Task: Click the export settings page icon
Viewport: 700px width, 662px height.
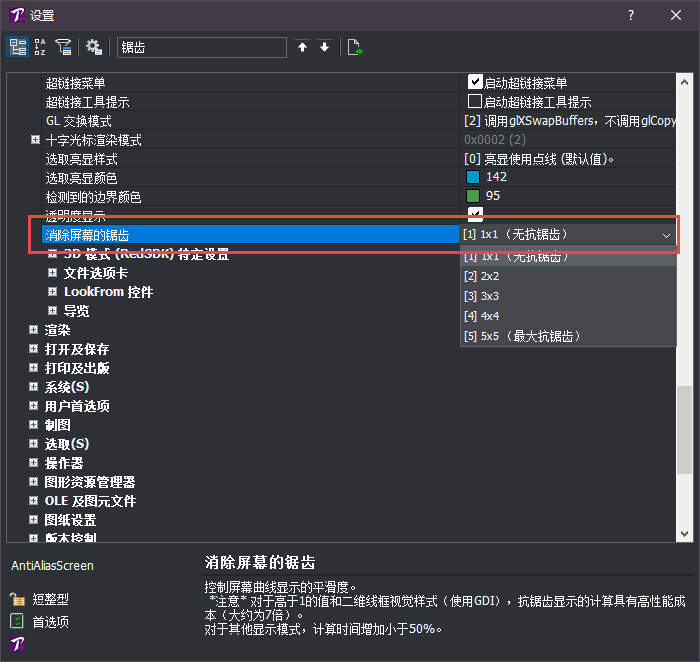Action: 354,47
